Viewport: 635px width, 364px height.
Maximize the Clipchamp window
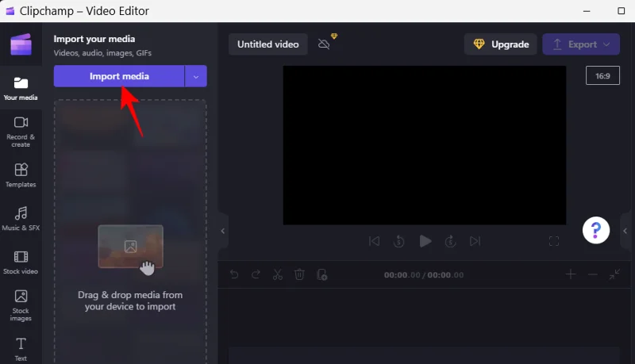(622, 11)
